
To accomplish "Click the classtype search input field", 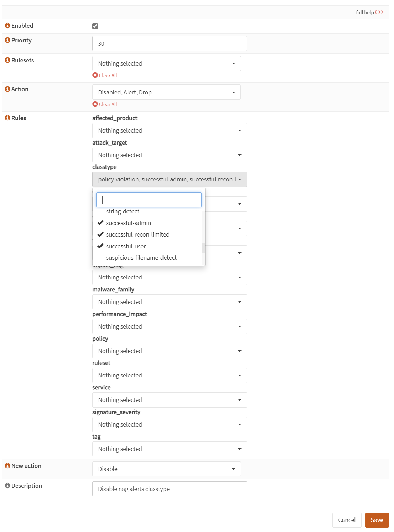I will 148,200.
